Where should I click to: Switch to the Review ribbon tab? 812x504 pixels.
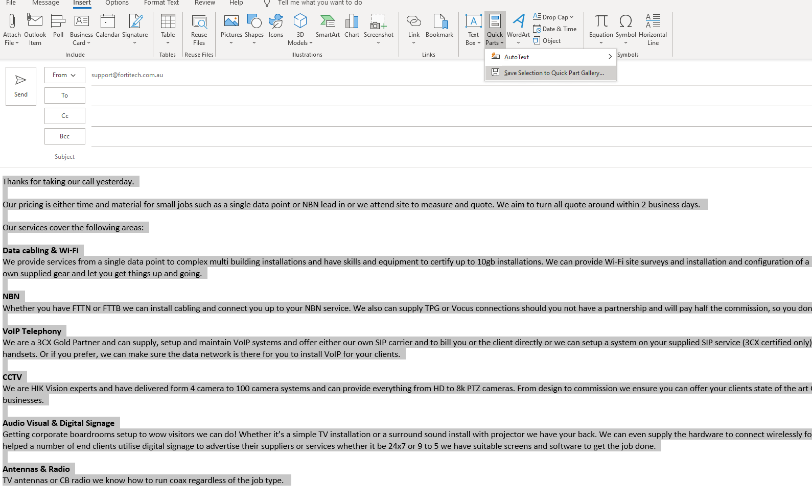click(204, 3)
